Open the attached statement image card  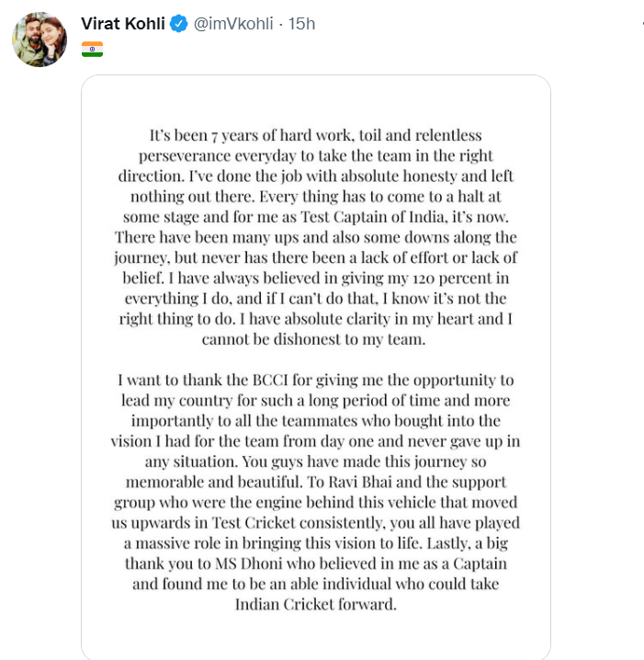[316, 367]
